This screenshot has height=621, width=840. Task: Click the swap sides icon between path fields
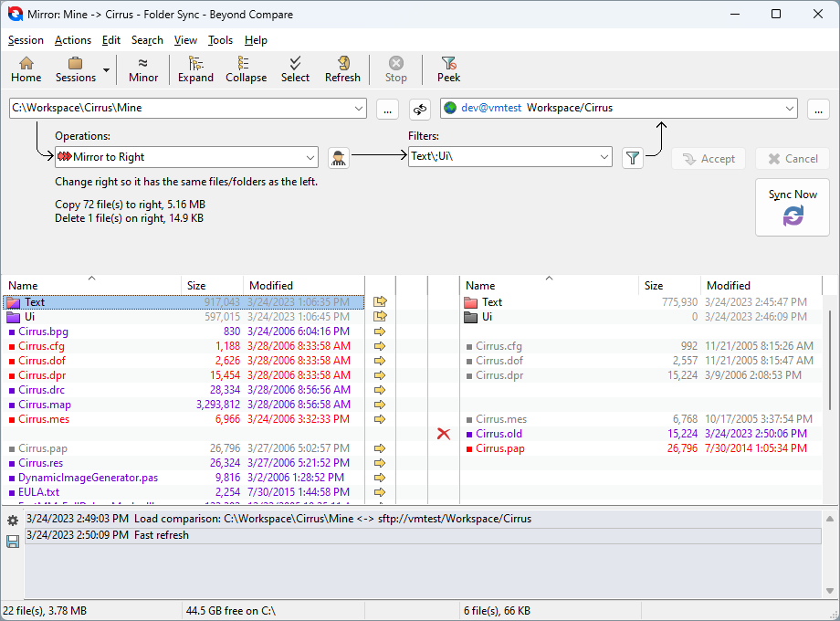pos(420,109)
